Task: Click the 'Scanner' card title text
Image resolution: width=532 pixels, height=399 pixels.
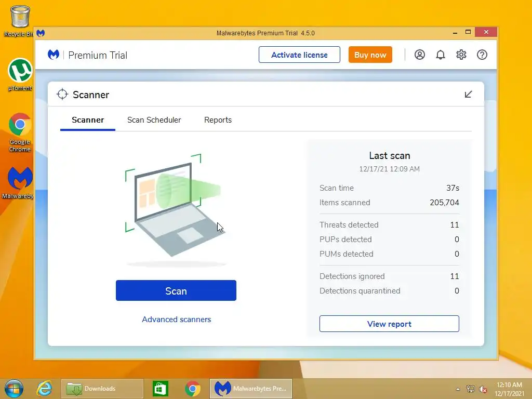Action: click(x=91, y=95)
